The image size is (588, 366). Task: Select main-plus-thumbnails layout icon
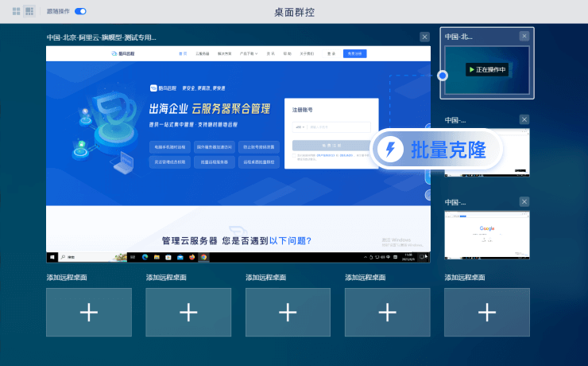coord(29,11)
